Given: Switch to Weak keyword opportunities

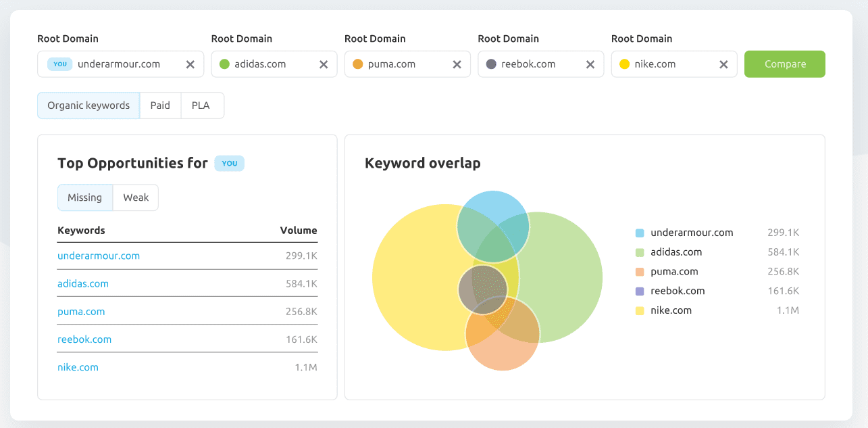Looking at the screenshot, I should tap(136, 197).
